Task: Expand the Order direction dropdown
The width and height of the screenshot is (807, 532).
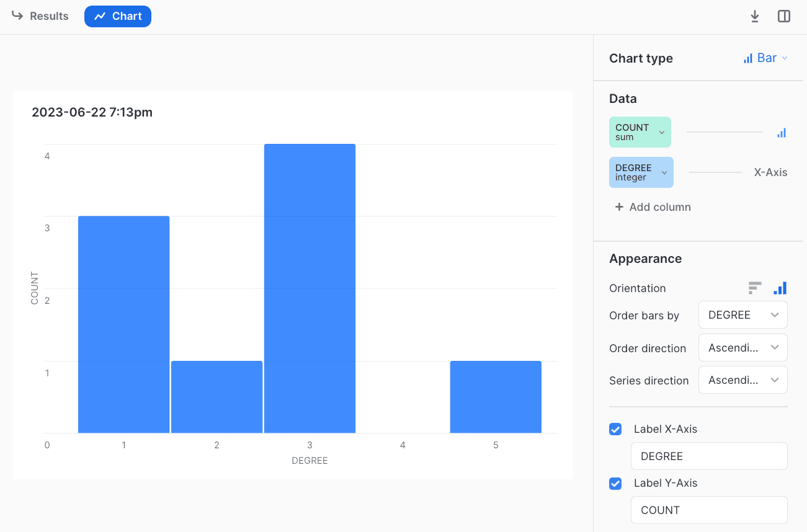Action: click(742, 348)
